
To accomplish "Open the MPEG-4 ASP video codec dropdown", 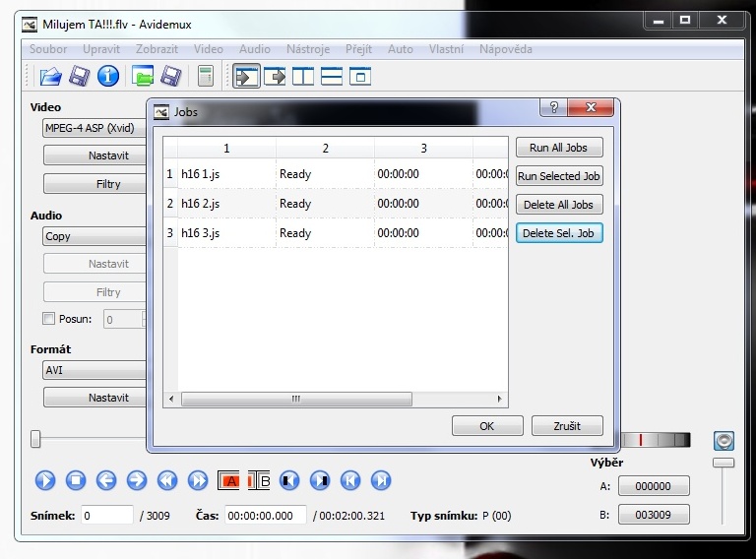I will click(x=94, y=128).
